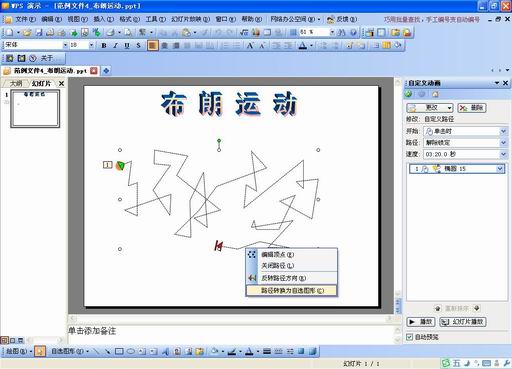The height and width of the screenshot is (369, 512).
Task: Select the Rectangle tool in drawing toolbar
Action: pyautogui.click(x=119, y=351)
